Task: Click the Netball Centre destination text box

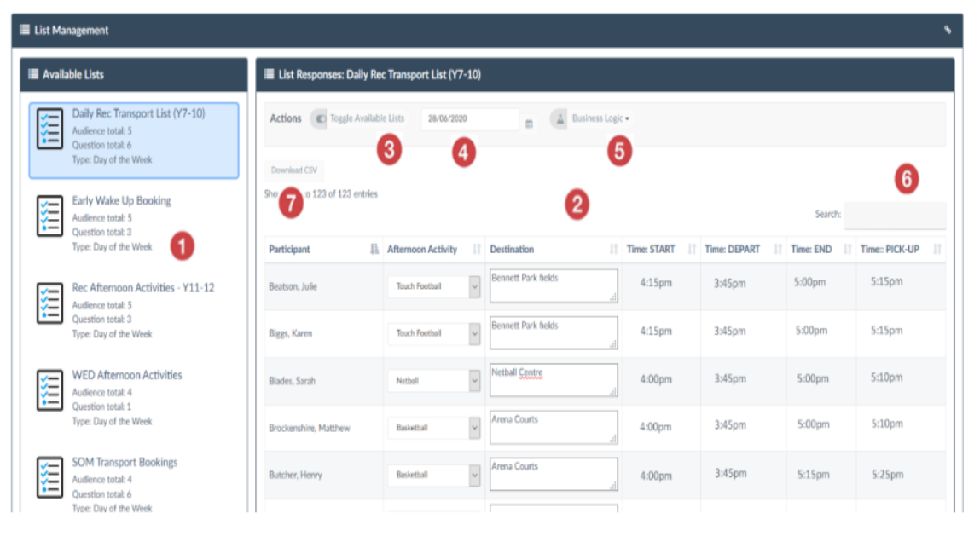Action: click(x=554, y=380)
